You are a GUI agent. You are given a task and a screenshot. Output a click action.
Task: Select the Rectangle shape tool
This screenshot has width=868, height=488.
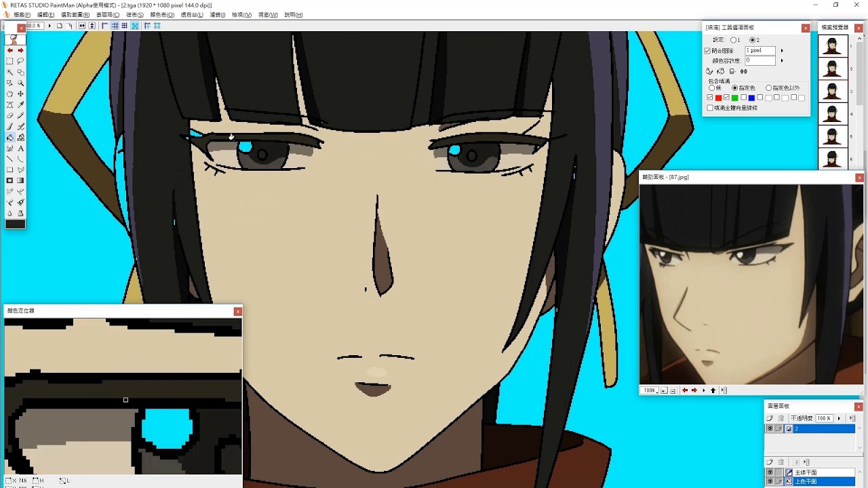[9, 169]
